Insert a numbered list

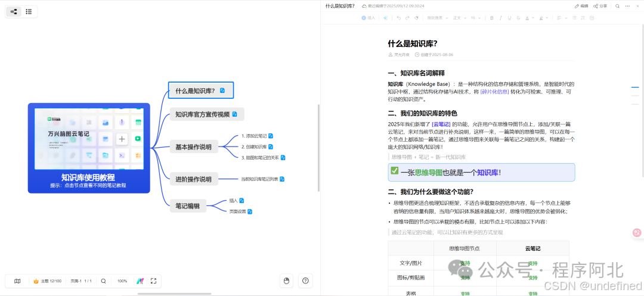(583, 18)
